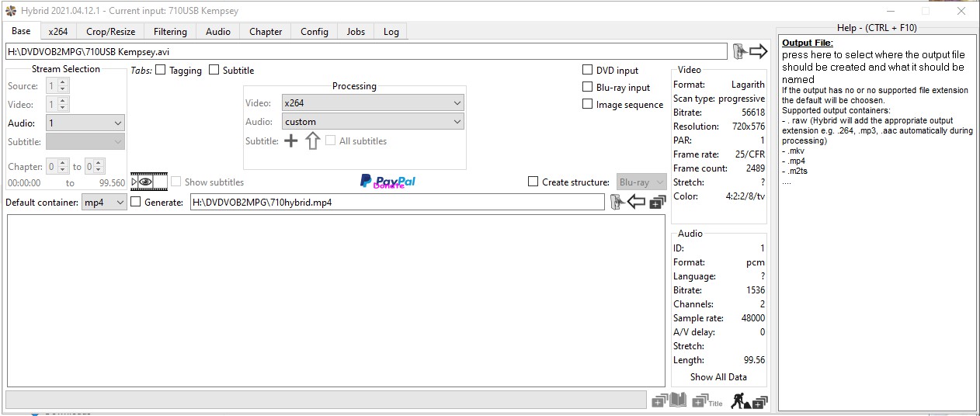Open the Processing Video x264 dropdown
Viewport: 980px width, 416px height.
[x=373, y=102]
